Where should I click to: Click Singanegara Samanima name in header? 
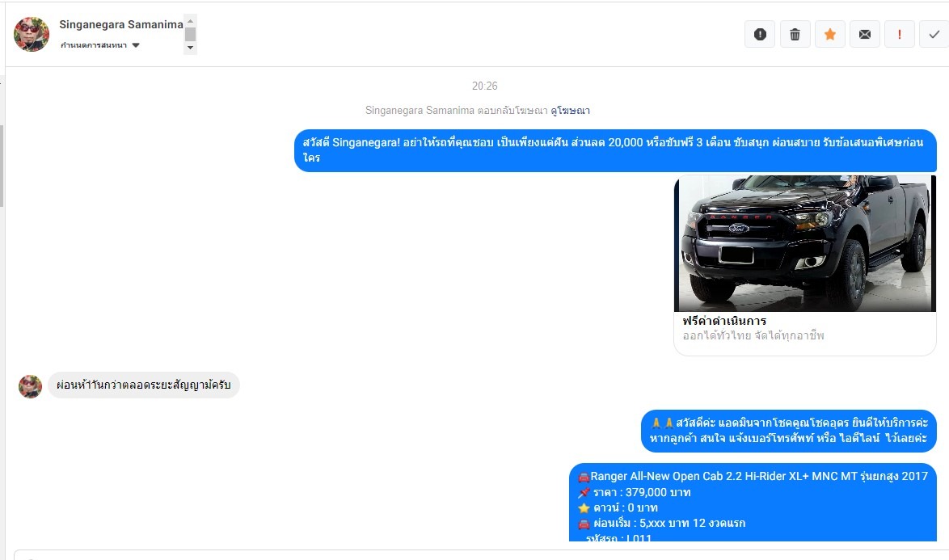point(121,24)
